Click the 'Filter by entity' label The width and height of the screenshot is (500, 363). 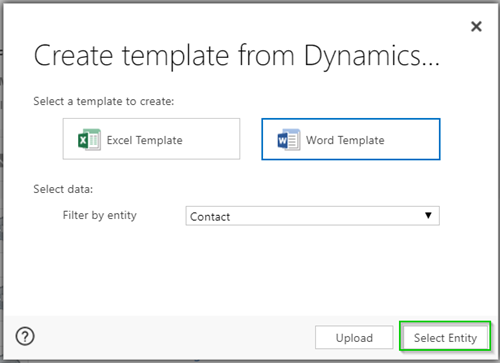(x=100, y=215)
